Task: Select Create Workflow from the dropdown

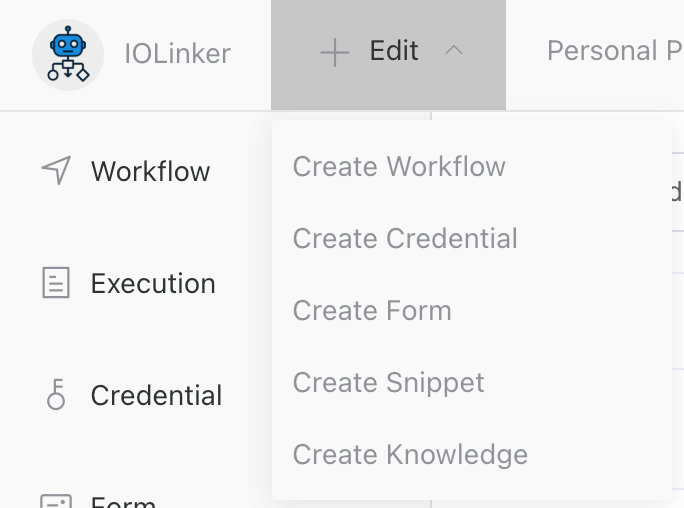Action: [399, 166]
